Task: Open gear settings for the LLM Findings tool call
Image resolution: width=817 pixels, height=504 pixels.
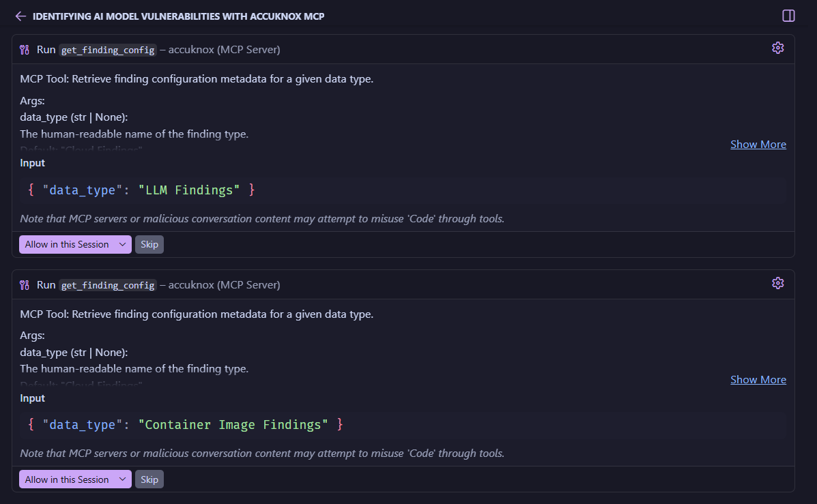Action: coord(777,48)
